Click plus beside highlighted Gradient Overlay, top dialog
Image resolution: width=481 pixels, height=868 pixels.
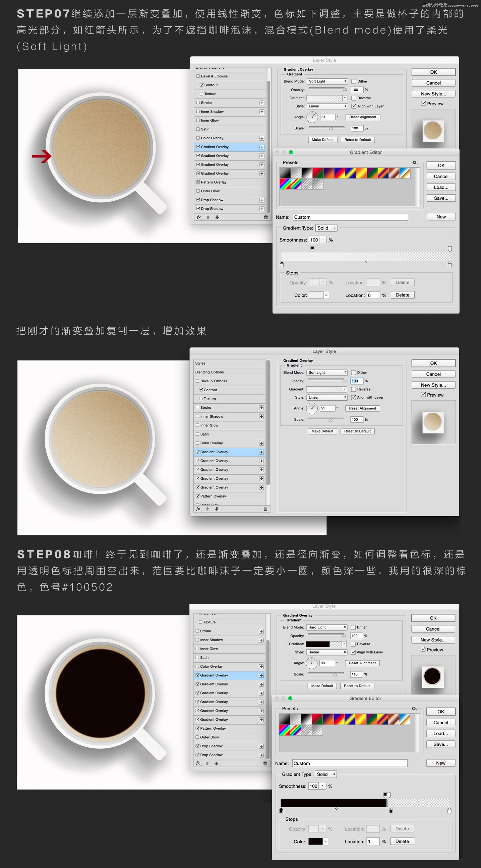click(x=262, y=147)
